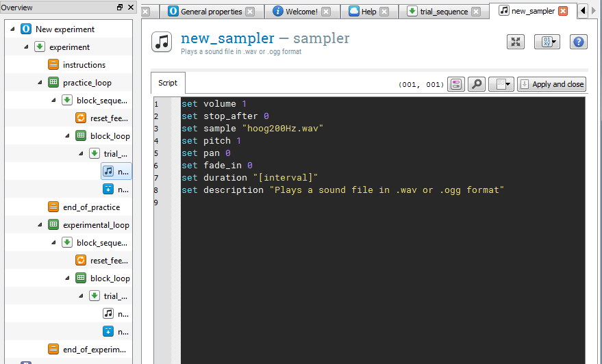Image resolution: width=602 pixels, height=364 pixels.
Task: Select the new_sampler tab
Action: click(533, 11)
